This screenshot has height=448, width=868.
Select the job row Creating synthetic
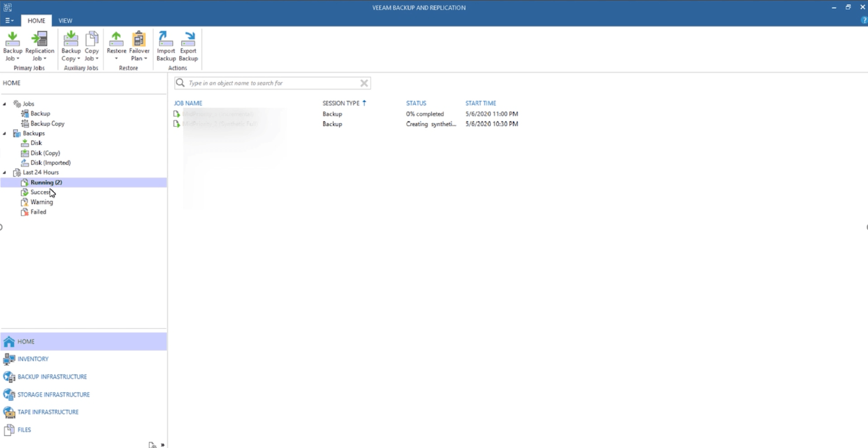346,124
